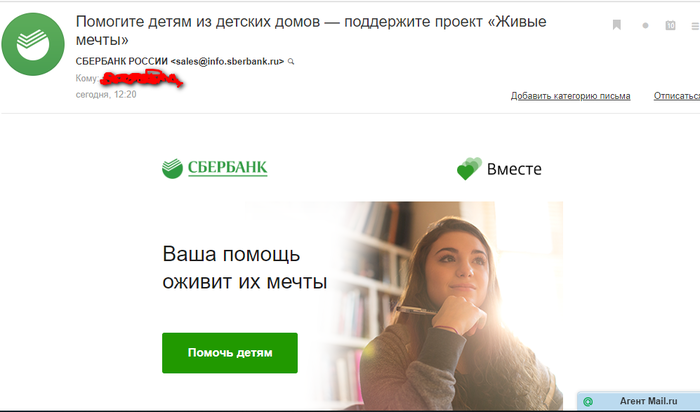Open the calendar icon in the email header
The image size is (700, 412).
[x=671, y=25]
